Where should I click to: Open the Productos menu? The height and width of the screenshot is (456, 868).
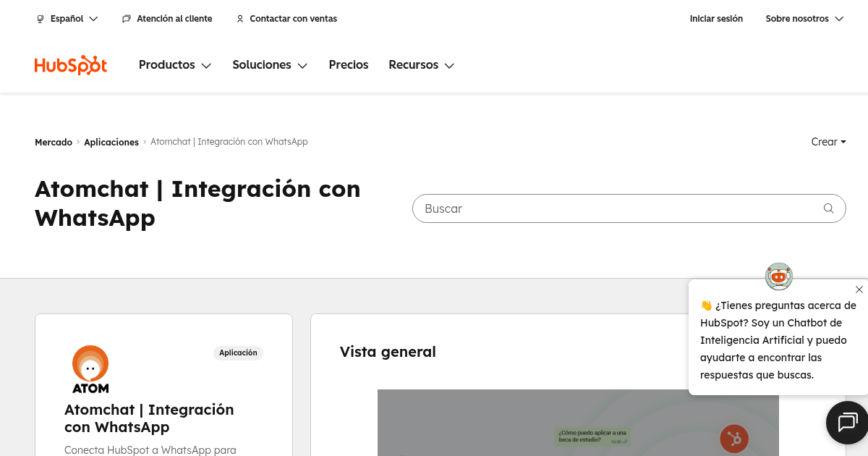175,65
